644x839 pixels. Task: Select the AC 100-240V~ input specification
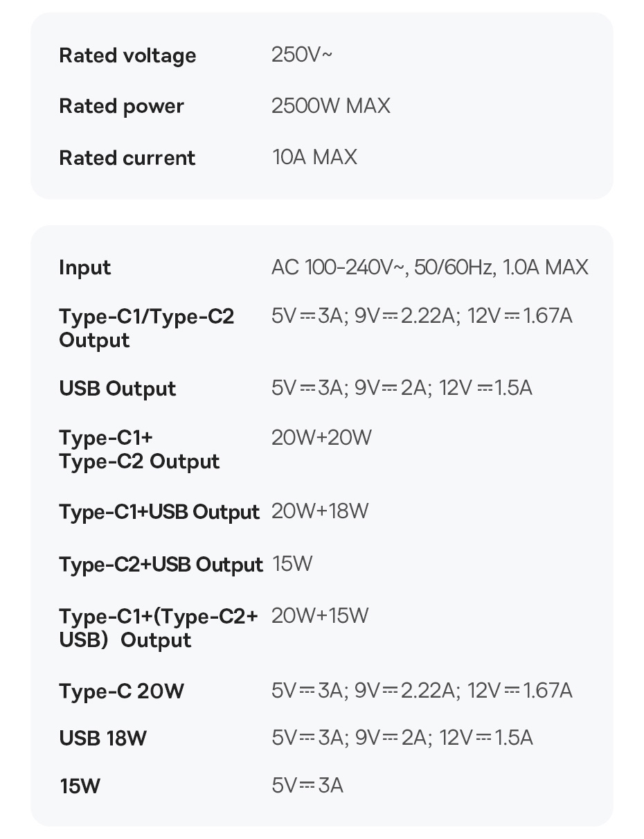coord(429,267)
